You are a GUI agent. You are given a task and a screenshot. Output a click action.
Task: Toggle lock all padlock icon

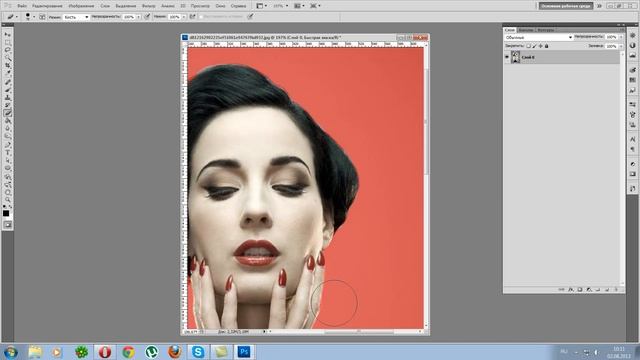pyautogui.click(x=547, y=46)
